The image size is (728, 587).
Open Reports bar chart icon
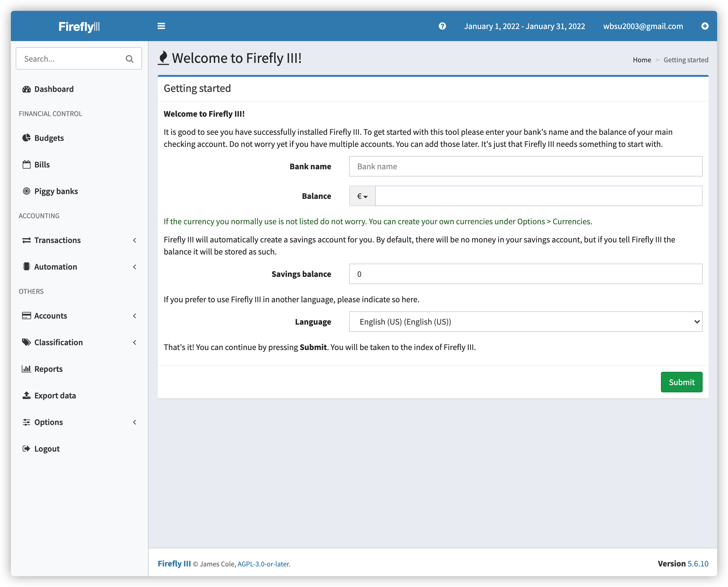[x=26, y=369]
